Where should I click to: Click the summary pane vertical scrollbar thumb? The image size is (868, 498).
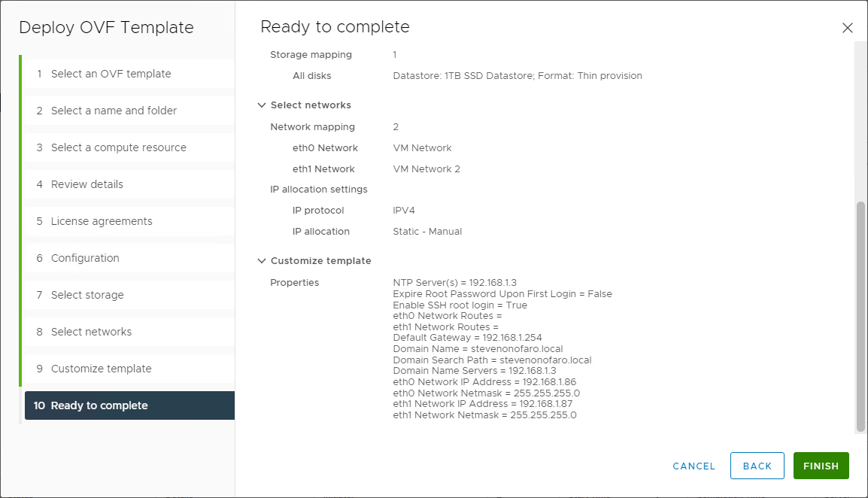pos(860,316)
